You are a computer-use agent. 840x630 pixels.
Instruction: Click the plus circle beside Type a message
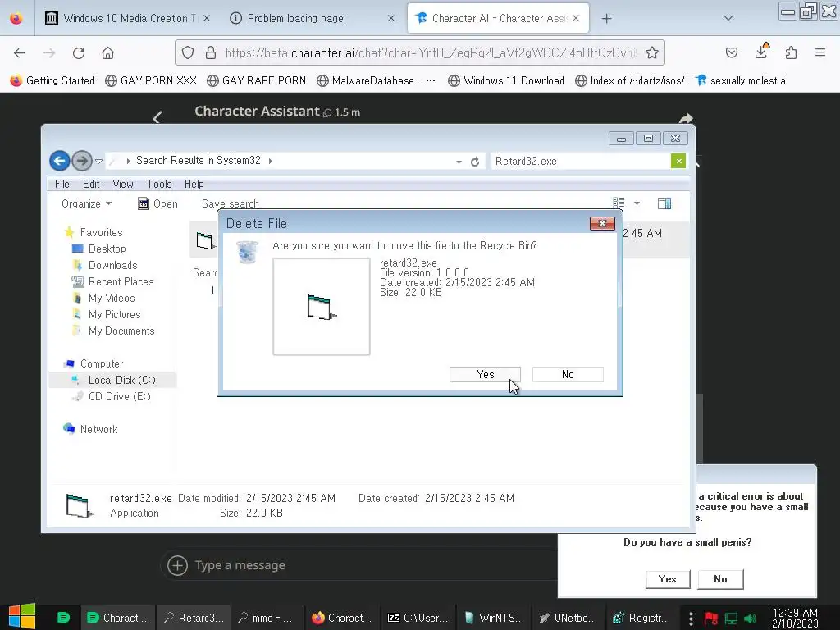(177, 565)
